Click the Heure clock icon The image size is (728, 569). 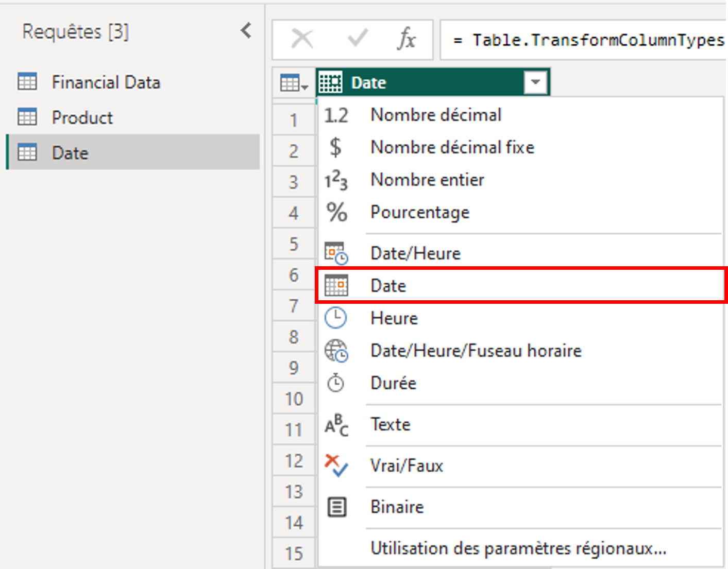point(336,318)
